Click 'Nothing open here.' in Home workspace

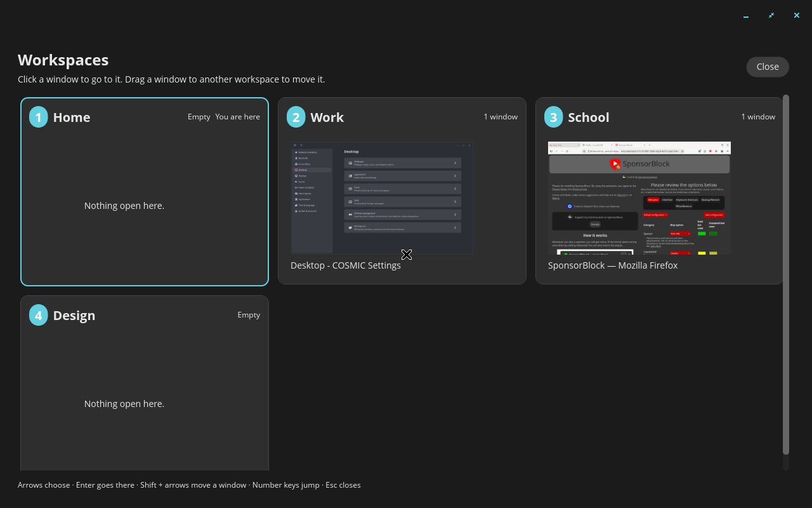[124, 206]
